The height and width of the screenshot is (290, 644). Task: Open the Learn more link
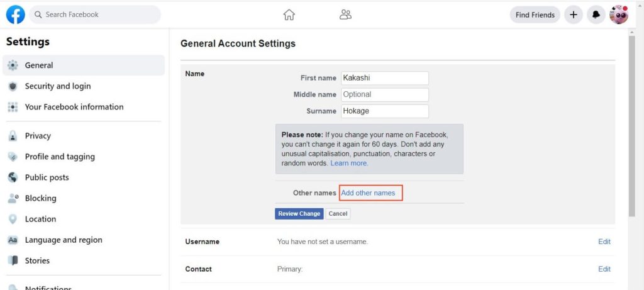[x=349, y=163]
